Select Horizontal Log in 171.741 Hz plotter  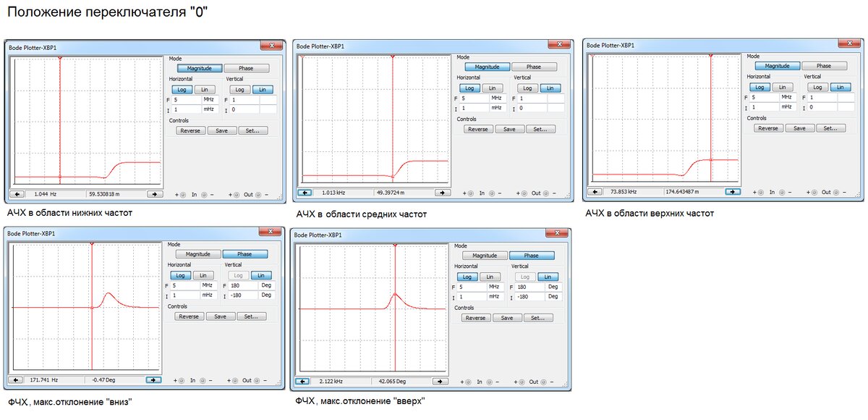(180, 275)
